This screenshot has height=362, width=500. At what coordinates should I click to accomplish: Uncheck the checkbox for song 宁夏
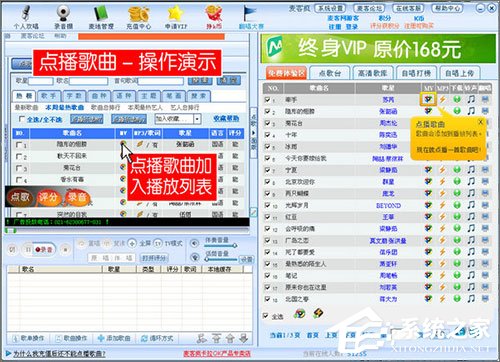pyautogui.click(x=267, y=170)
